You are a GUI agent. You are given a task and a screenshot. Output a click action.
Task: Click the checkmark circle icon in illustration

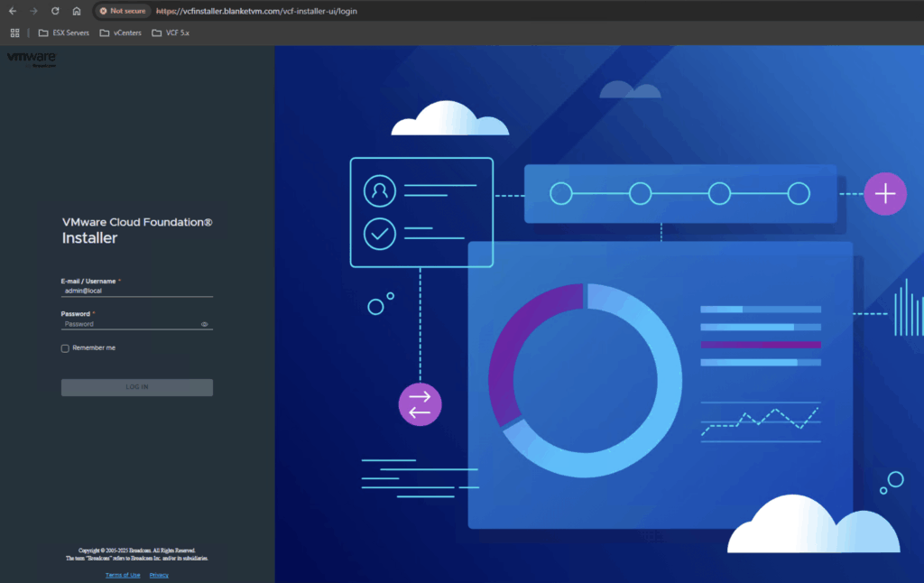point(380,234)
